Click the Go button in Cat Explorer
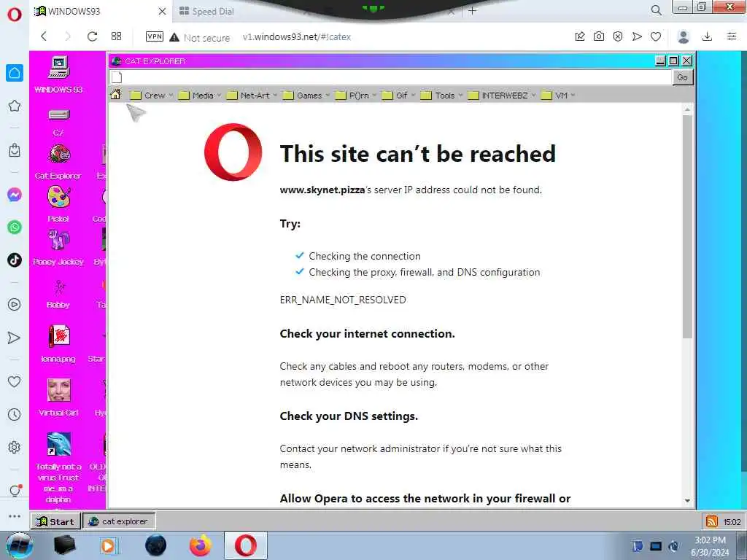The width and height of the screenshot is (747, 560). click(x=682, y=77)
